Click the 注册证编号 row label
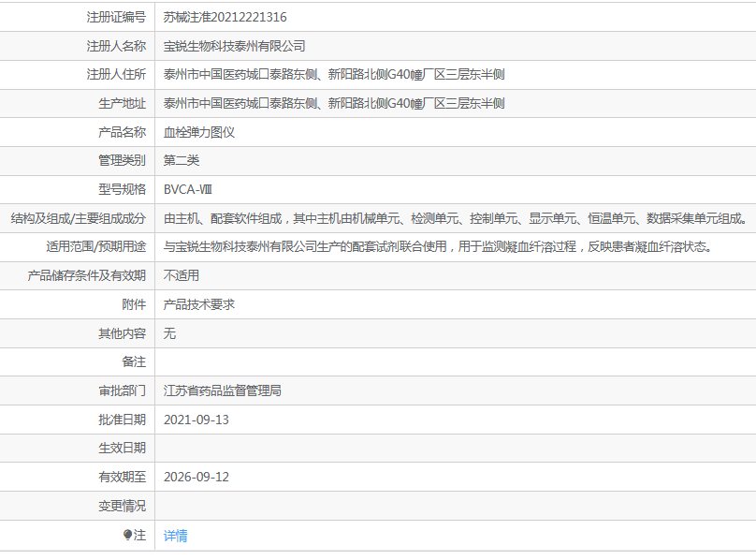The width and height of the screenshot is (756, 560). [116, 17]
